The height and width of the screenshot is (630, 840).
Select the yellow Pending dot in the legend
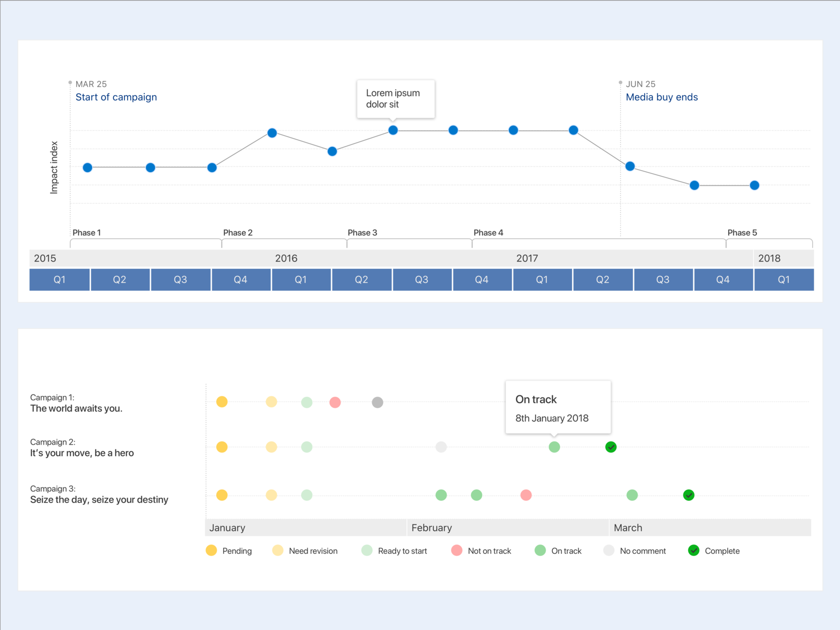(x=211, y=551)
